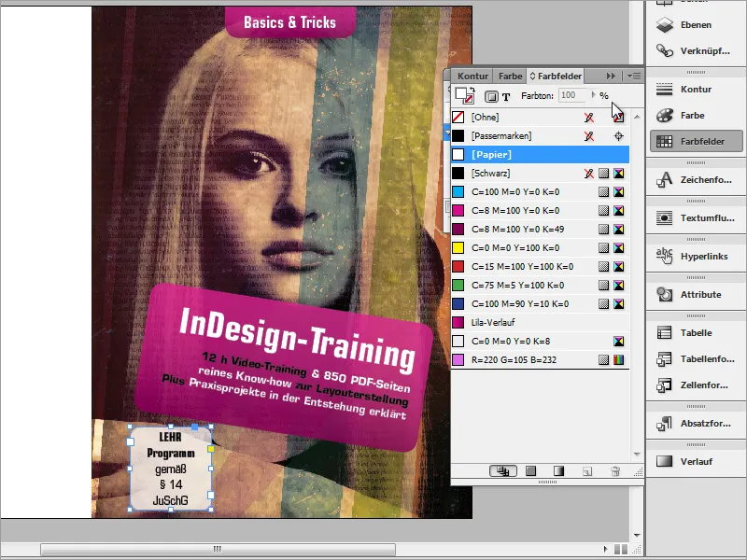The height and width of the screenshot is (560, 747).
Task: Toggle formatting affects container button
Action: tap(491, 97)
